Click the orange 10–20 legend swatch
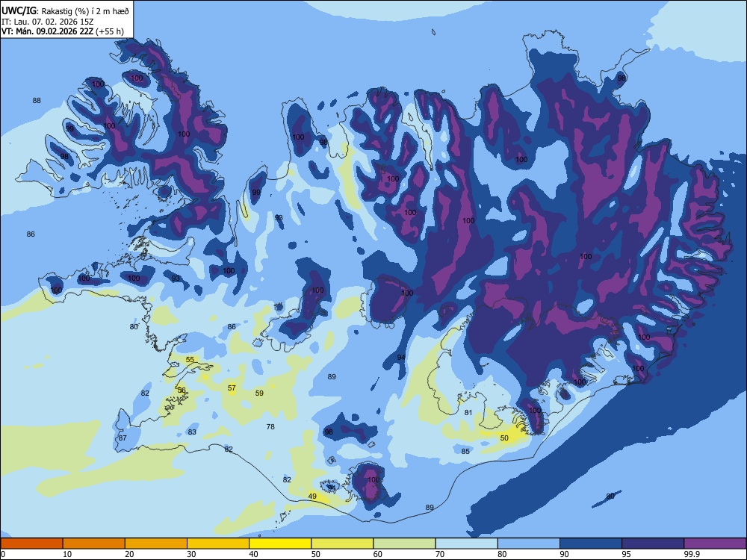747x560 pixels. [x=94, y=544]
